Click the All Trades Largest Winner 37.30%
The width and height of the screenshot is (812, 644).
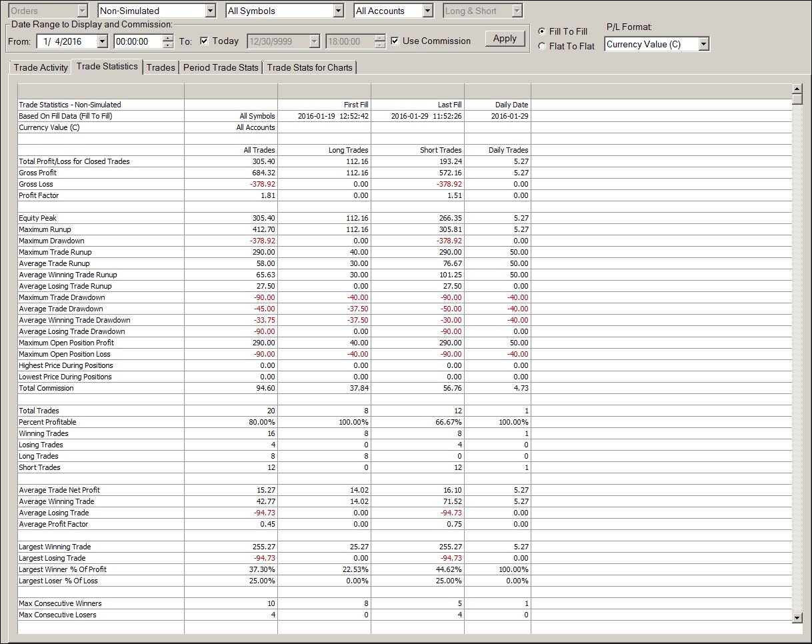262,569
